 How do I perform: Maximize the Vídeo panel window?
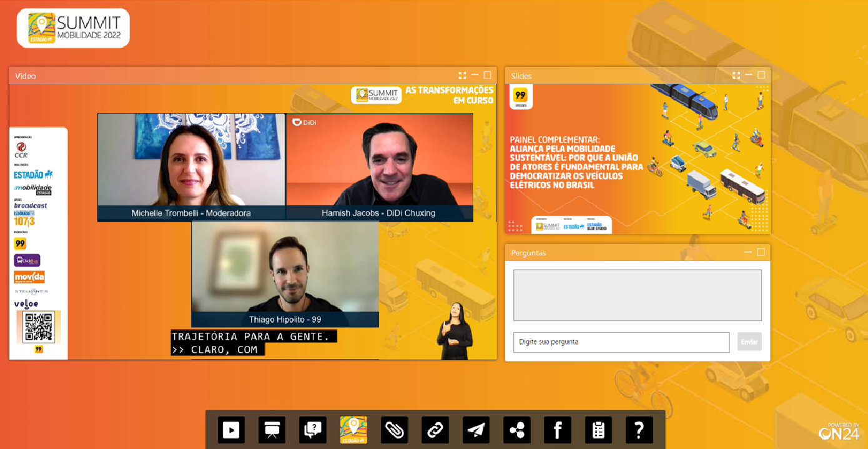point(488,76)
